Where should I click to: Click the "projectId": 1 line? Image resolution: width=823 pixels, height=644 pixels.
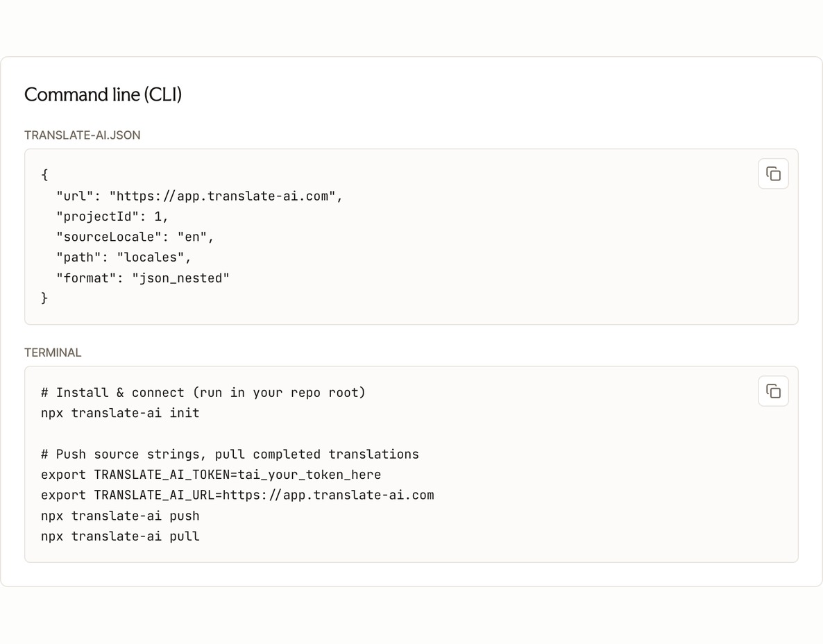(112, 217)
